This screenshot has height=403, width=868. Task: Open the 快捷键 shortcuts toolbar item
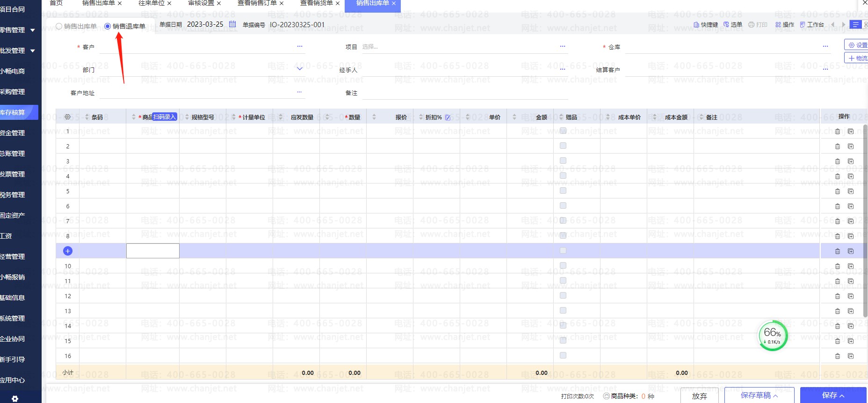point(706,25)
